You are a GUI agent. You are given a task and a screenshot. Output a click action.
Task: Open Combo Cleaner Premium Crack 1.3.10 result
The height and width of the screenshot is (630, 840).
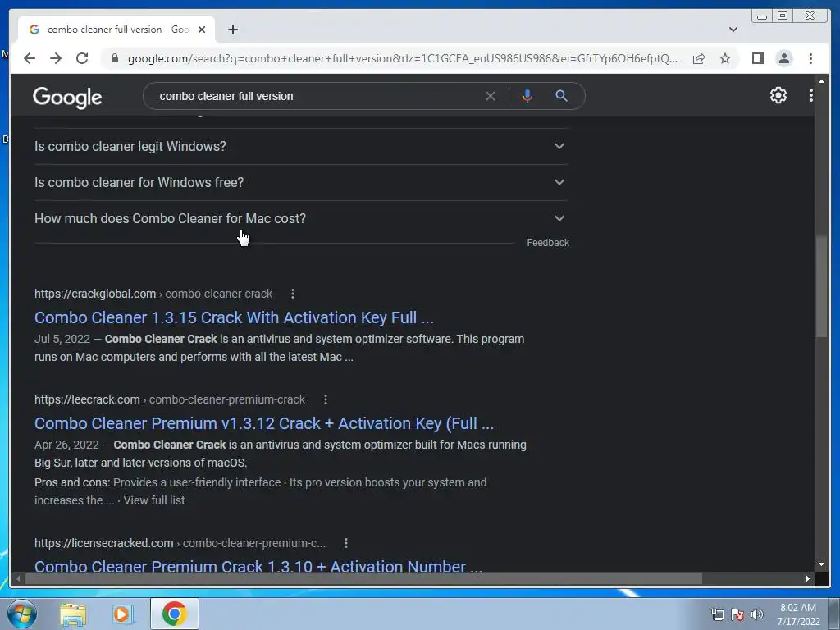258,566
